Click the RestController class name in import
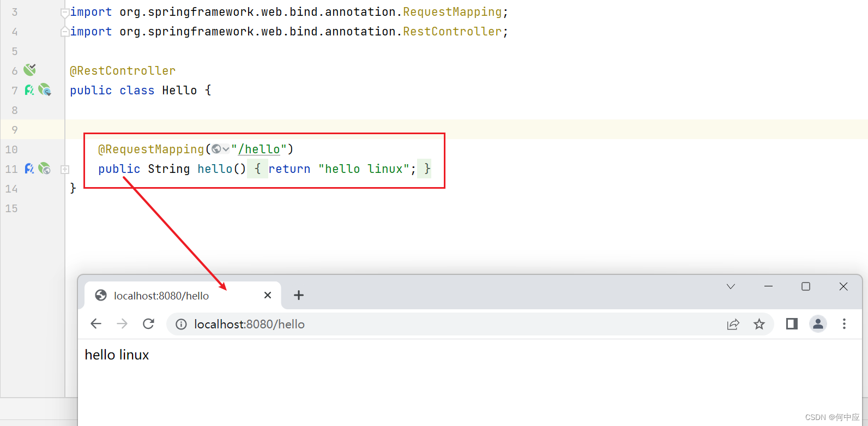Screen dimensions: 868x426 [x=452, y=31]
